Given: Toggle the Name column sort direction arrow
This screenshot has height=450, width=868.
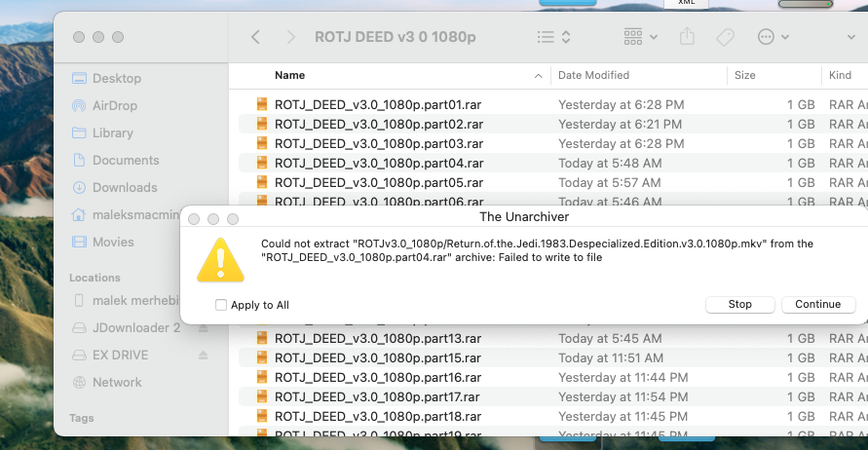Looking at the screenshot, I should [x=538, y=76].
